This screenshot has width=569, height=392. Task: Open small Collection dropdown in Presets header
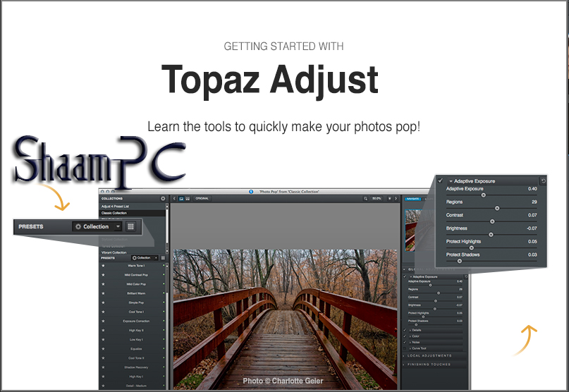coord(145,258)
